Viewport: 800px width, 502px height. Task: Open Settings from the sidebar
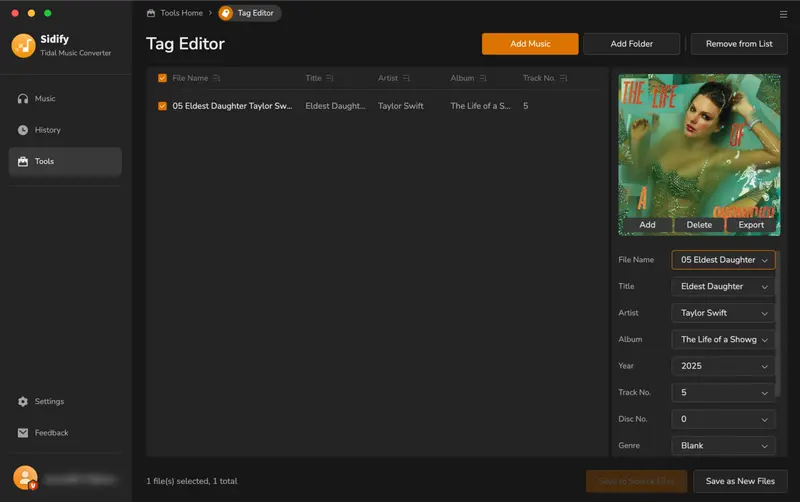click(x=65, y=401)
